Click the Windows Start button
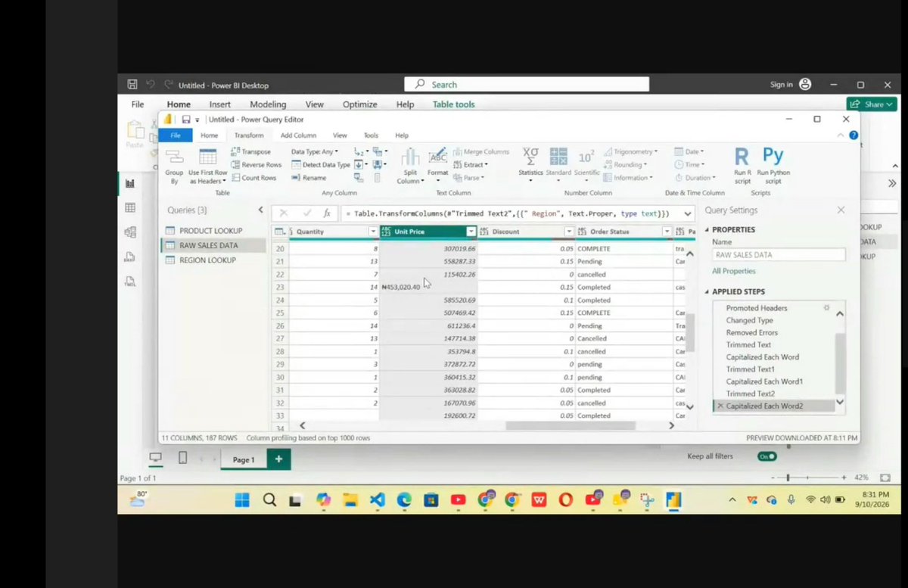Image resolution: width=908 pixels, height=588 pixels. tap(242, 499)
